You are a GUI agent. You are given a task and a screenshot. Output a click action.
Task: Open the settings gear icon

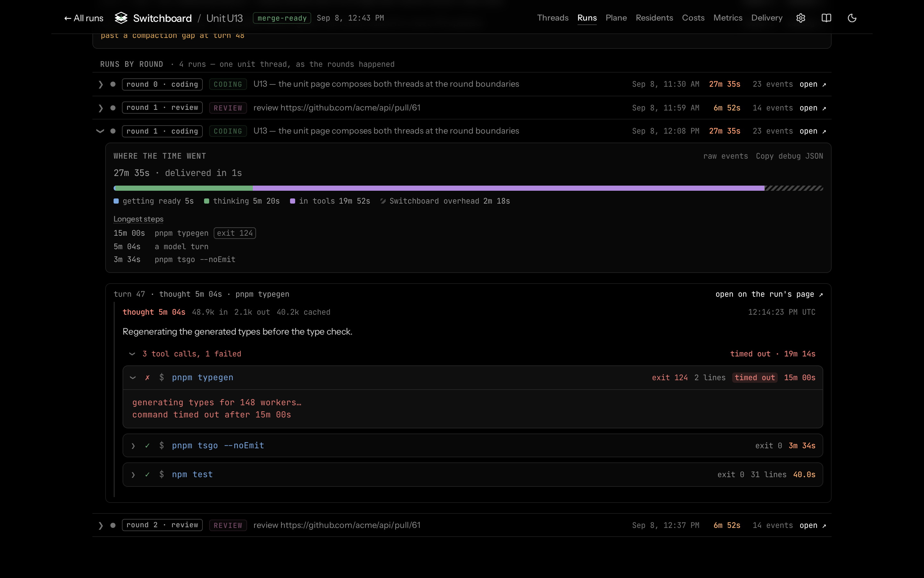(x=801, y=18)
